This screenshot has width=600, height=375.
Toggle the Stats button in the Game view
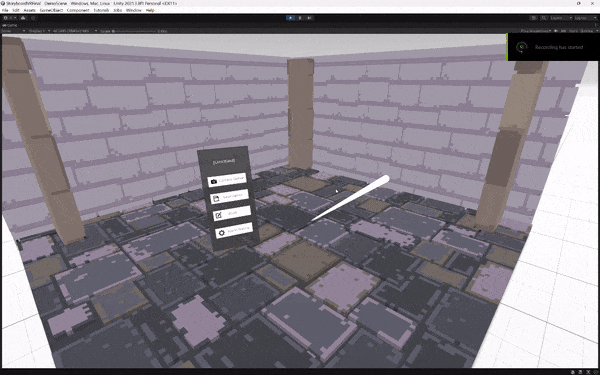[573, 31]
